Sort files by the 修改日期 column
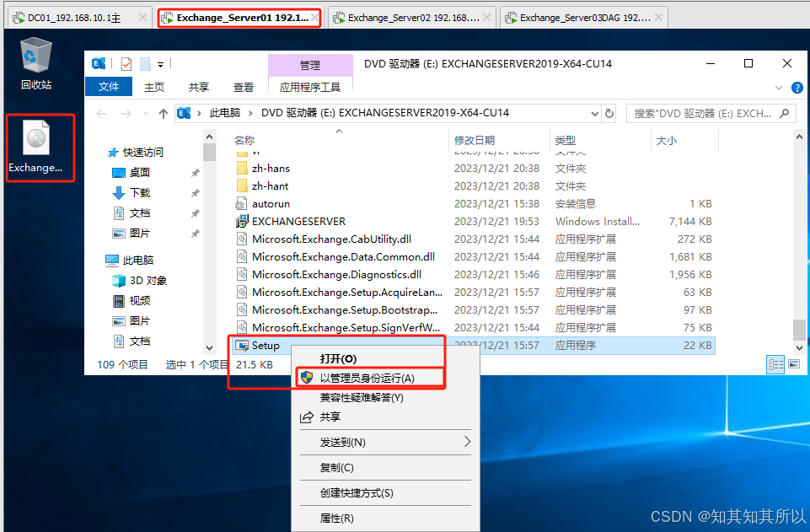 pos(475,140)
